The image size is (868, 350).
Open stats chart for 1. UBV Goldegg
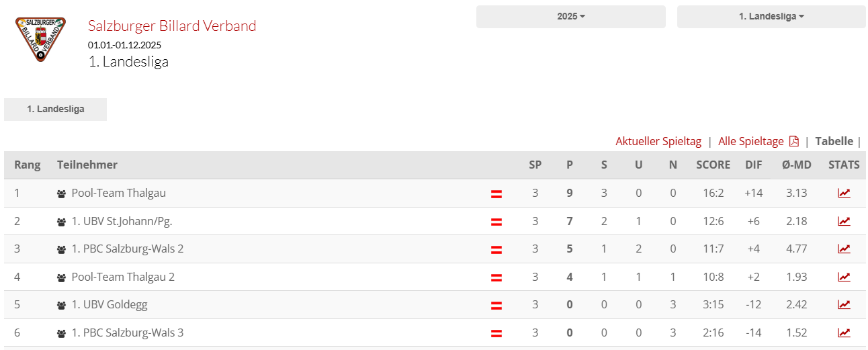(x=844, y=305)
